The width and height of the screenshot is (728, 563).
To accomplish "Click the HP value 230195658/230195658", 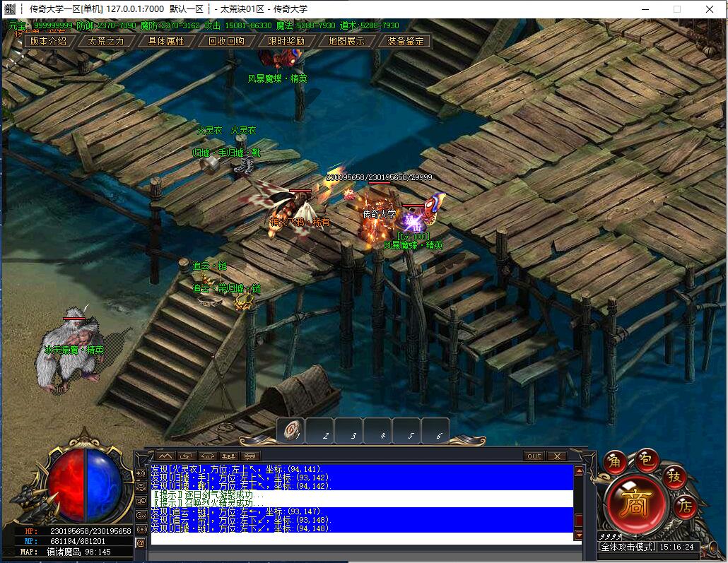I will (90, 531).
